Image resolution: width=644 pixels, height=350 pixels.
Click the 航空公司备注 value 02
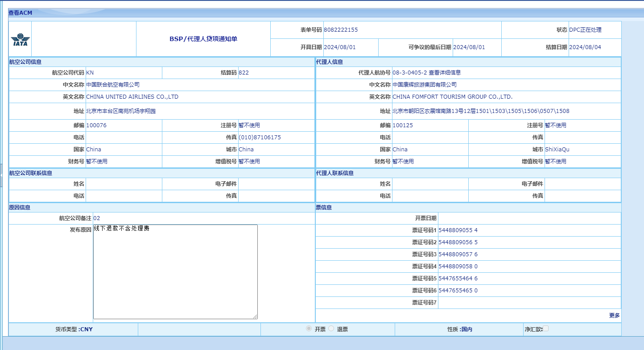pos(97,218)
